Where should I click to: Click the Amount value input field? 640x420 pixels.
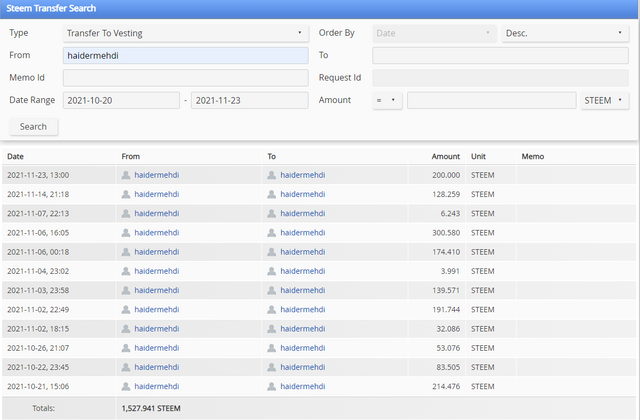point(491,100)
